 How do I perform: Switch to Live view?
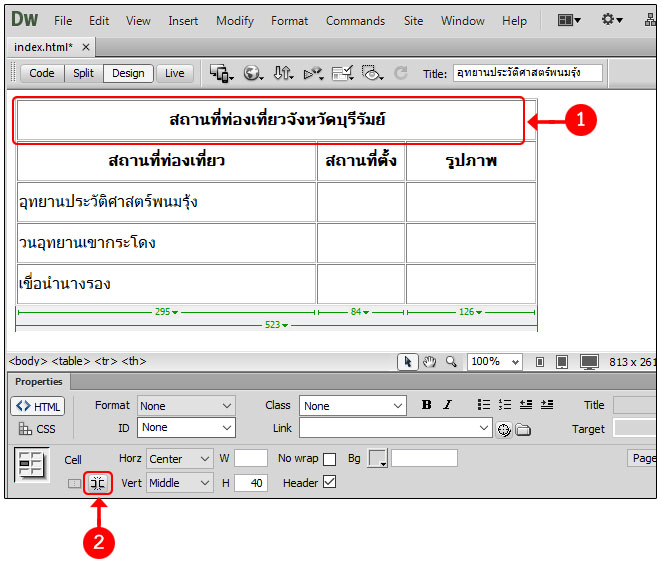tap(175, 73)
